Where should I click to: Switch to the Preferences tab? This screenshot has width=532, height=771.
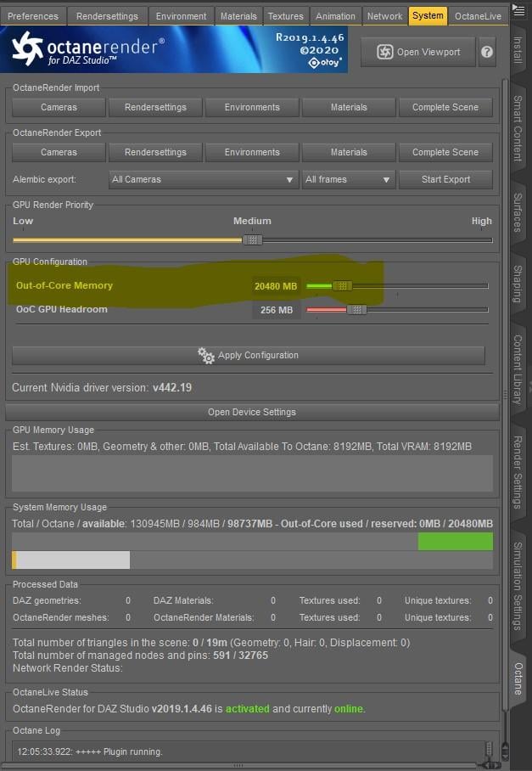[33, 16]
